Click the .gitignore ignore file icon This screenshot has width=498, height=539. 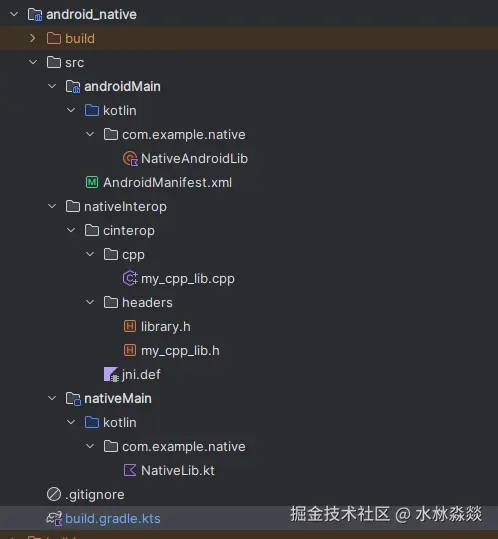pyautogui.click(x=54, y=494)
